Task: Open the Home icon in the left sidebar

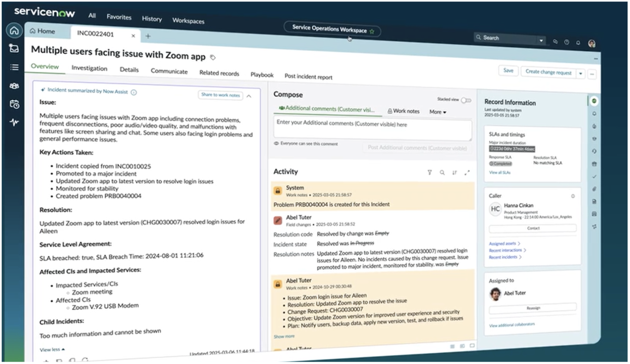Action: 14,31
